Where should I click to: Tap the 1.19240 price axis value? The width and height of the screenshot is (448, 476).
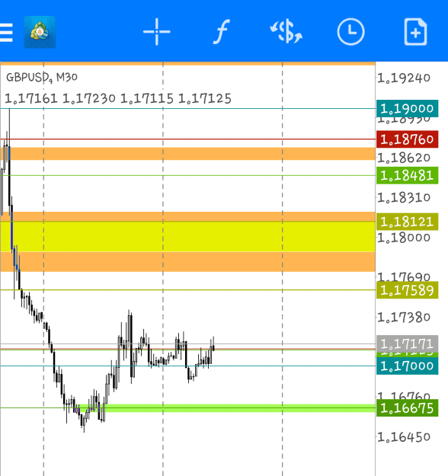[404, 78]
